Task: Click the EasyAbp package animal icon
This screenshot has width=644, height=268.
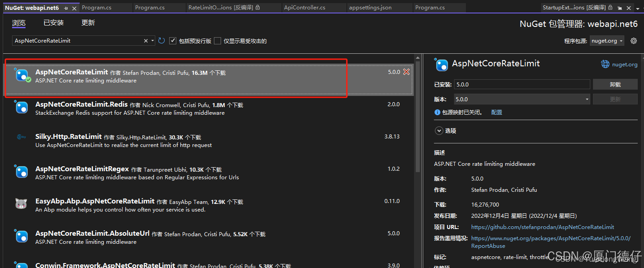Action: (21, 204)
